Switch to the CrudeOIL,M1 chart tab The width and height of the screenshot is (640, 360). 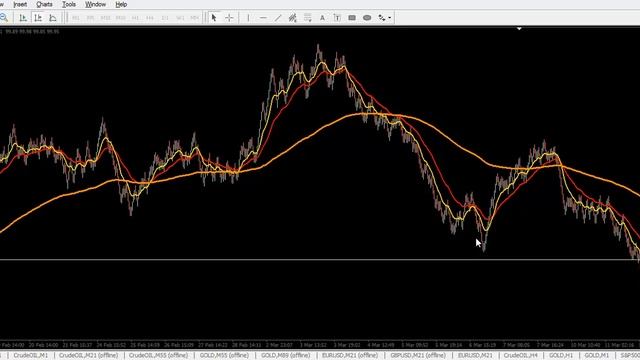[x=31, y=356]
